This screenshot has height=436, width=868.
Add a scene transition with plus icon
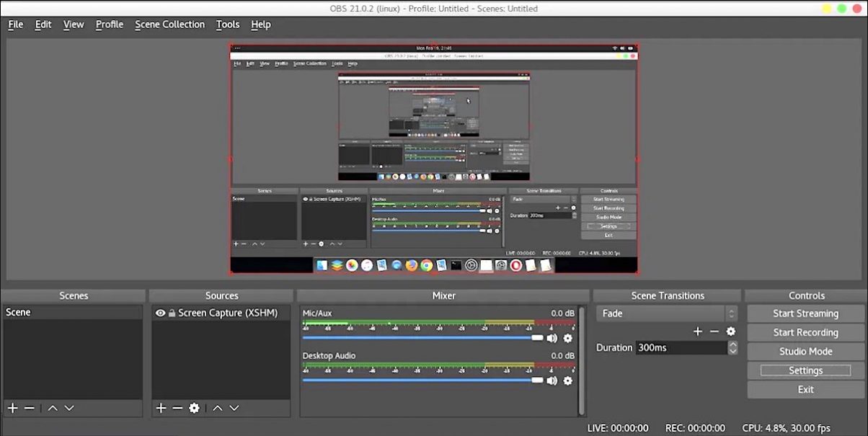coord(697,332)
